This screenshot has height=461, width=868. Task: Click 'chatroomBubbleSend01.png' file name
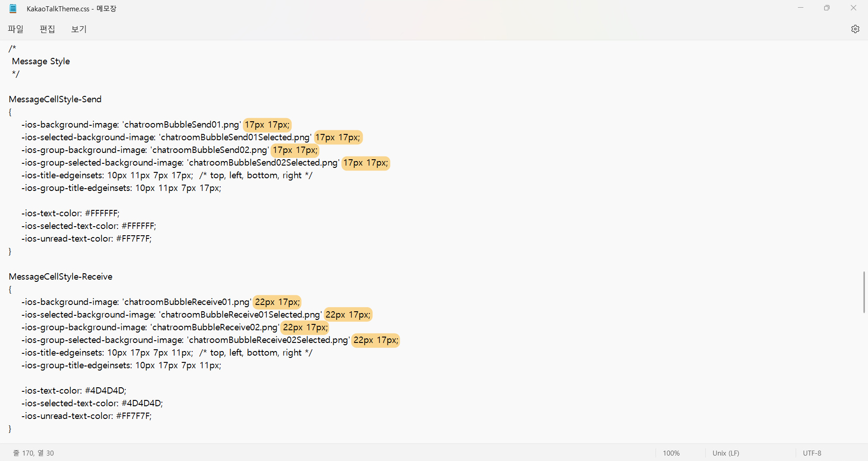click(182, 124)
